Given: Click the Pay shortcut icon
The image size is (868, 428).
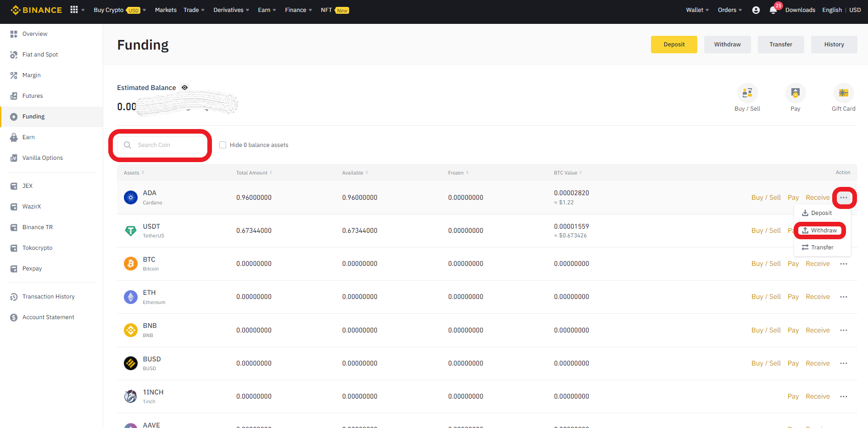Looking at the screenshot, I should [x=796, y=93].
